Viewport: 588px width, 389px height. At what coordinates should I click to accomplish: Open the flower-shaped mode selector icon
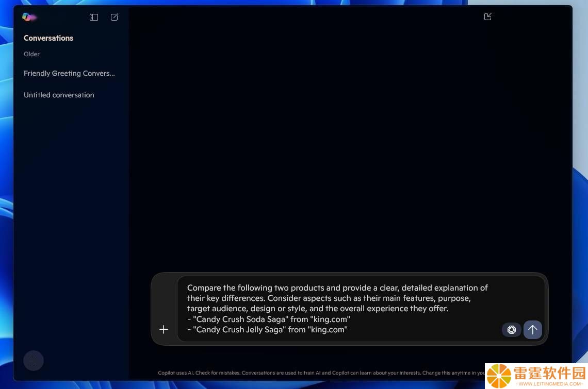coord(512,330)
